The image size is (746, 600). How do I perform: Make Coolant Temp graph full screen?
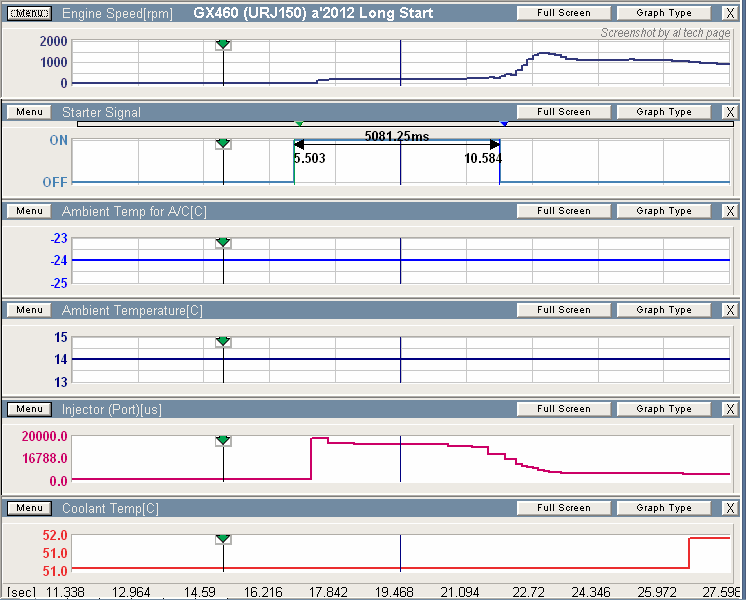(x=563, y=508)
